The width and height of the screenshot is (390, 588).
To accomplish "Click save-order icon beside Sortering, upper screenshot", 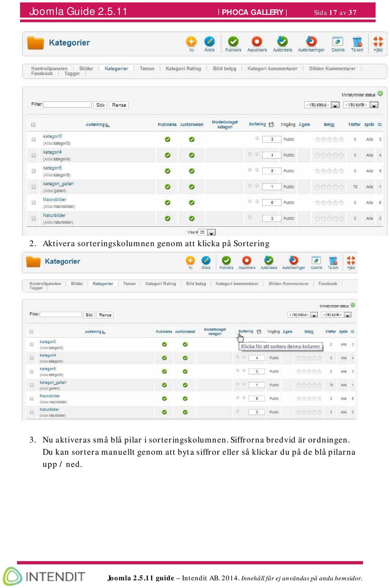I will [271, 124].
